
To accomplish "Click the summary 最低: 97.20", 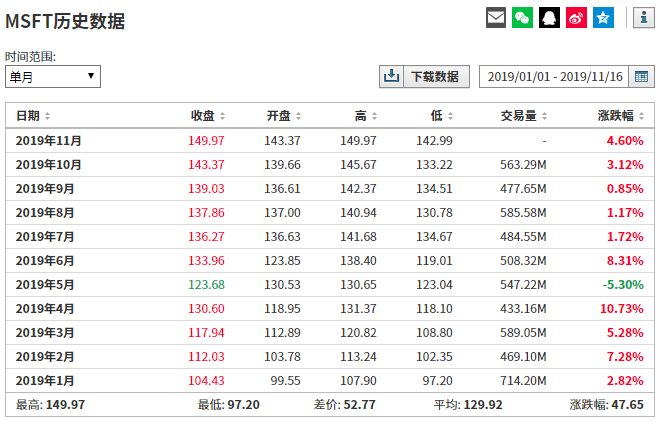I will pos(229,404).
